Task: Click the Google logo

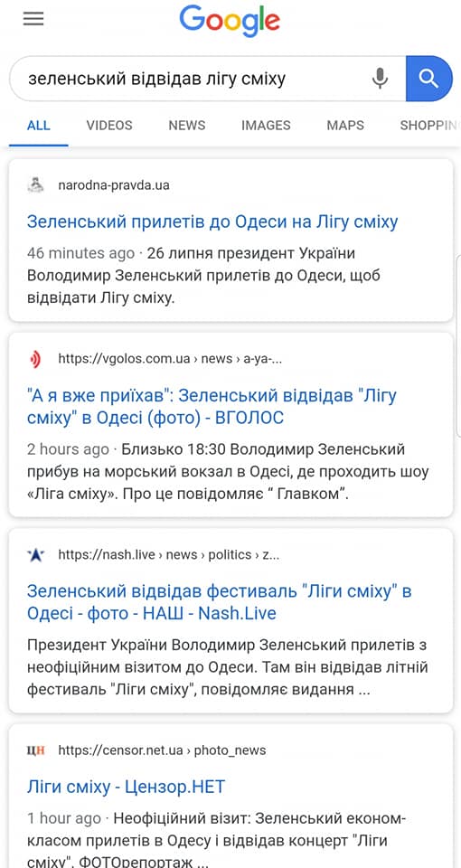Action: coord(230,21)
